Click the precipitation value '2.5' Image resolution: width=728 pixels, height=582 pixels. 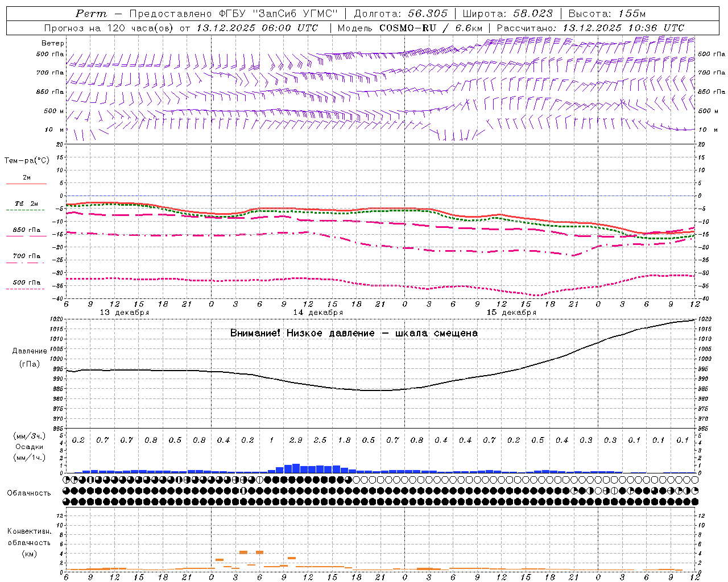(320, 440)
